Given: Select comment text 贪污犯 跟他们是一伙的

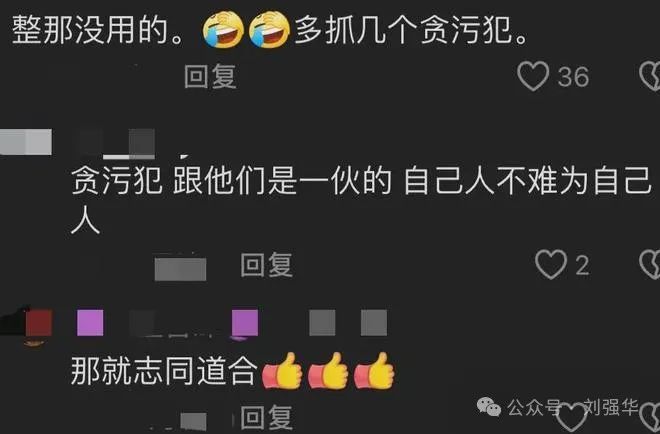Looking at the screenshot, I should pyautogui.click(x=232, y=180).
